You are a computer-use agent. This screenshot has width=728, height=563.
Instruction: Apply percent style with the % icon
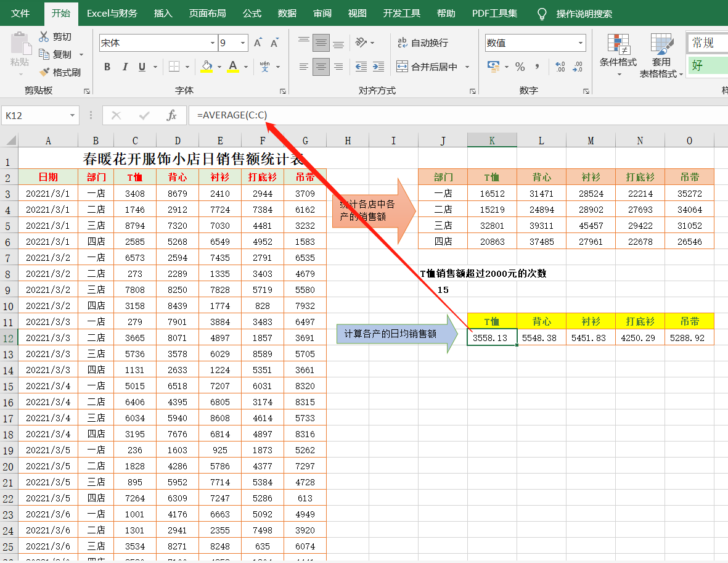(520, 67)
